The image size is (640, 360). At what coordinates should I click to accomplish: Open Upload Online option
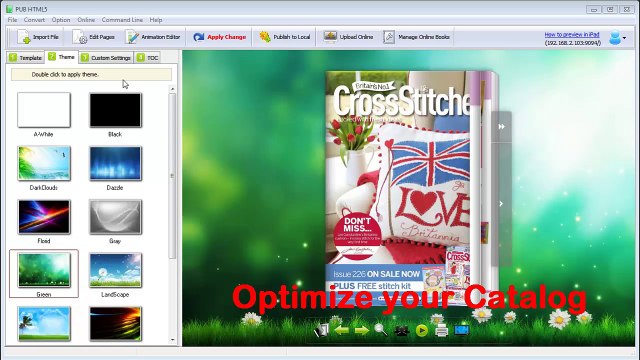(x=348, y=37)
